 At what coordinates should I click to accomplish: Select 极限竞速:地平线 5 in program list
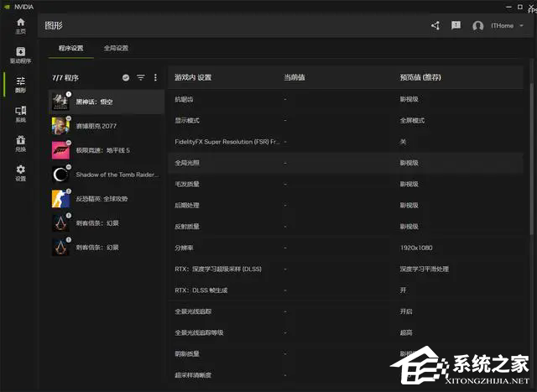click(x=107, y=150)
